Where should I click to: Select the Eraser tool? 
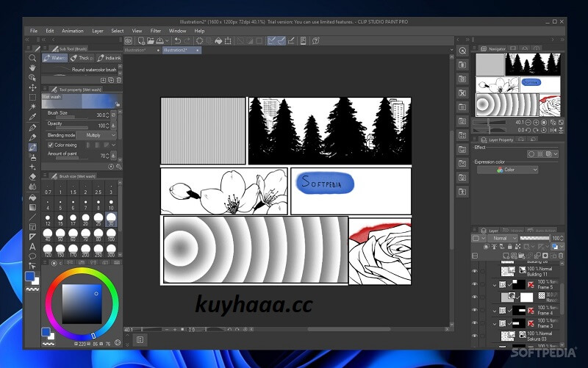[x=32, y=176]
